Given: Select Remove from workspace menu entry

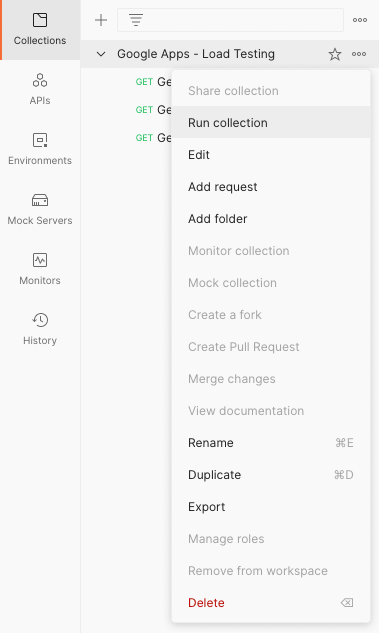Looking at the screenshot, I should tap(271, 571).
